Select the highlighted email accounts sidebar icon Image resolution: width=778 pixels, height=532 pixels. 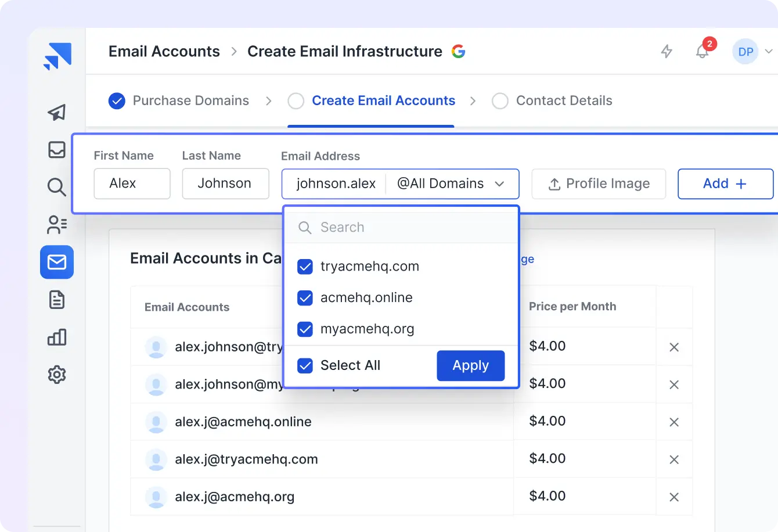pos(56,263)
